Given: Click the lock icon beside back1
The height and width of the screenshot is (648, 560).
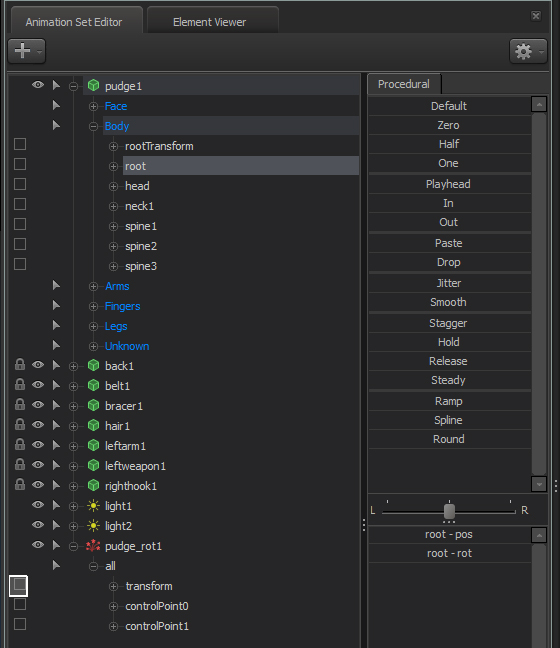Looking at the screenshot, I should click(19, 365).
